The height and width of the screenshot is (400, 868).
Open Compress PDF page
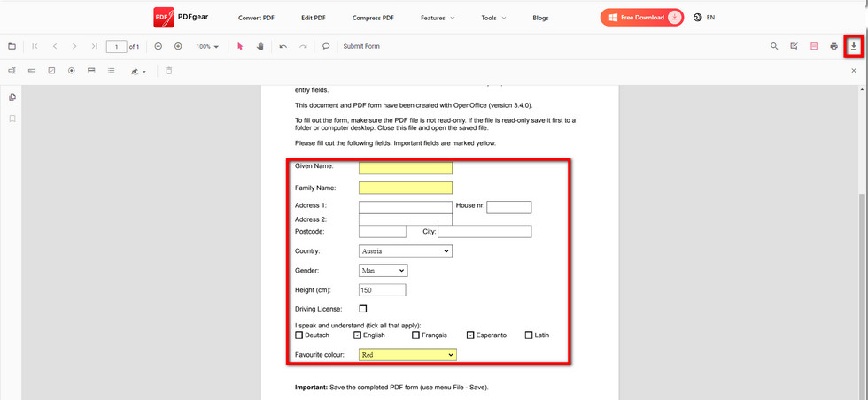[373, 18]
